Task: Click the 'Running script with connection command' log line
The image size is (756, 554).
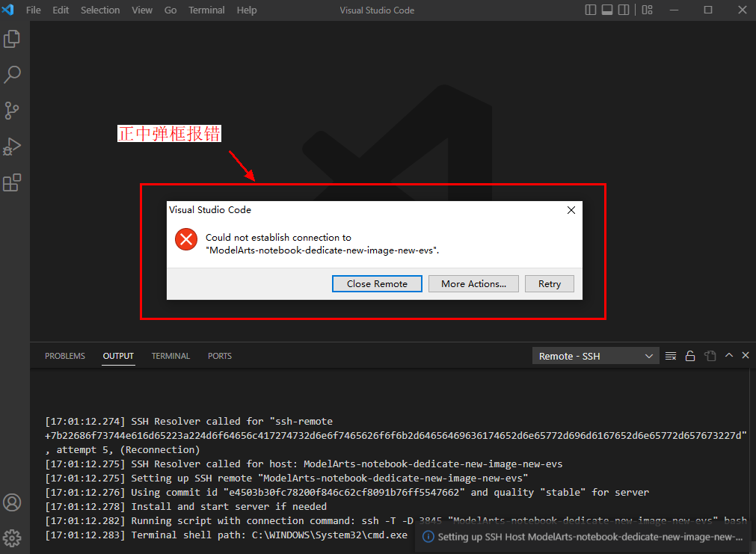Action: pyautogui.click(x=396, y=521)
